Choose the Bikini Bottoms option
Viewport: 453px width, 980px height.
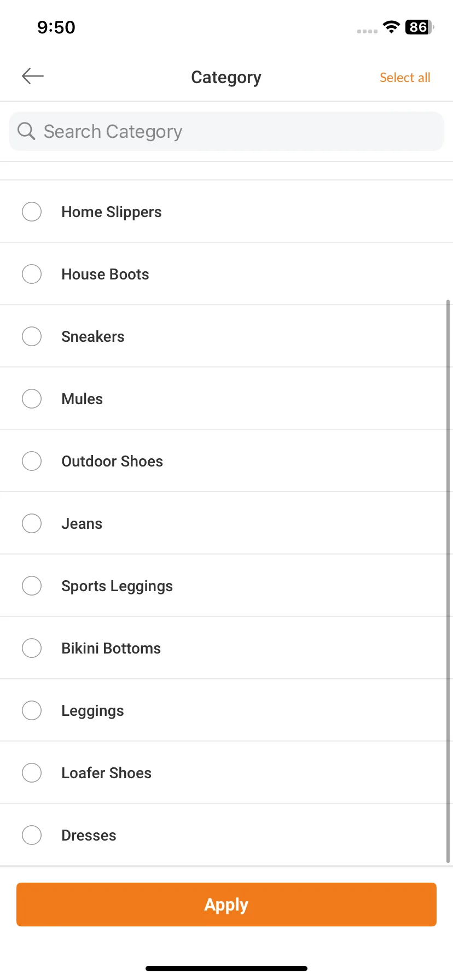coord(32,648)
